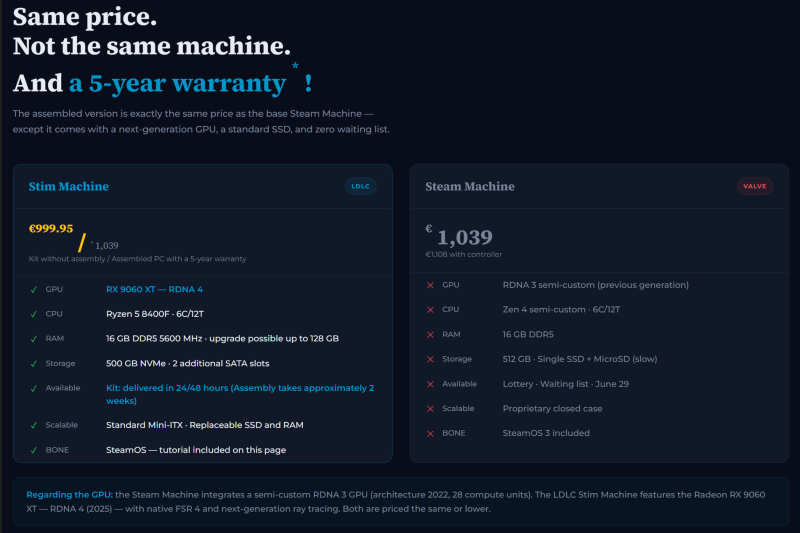Open the RX 9060 XT — RDNA 4 link
The height and width of the screenshot is (533, 800).
pyautogui.click(x=154, y=289)
